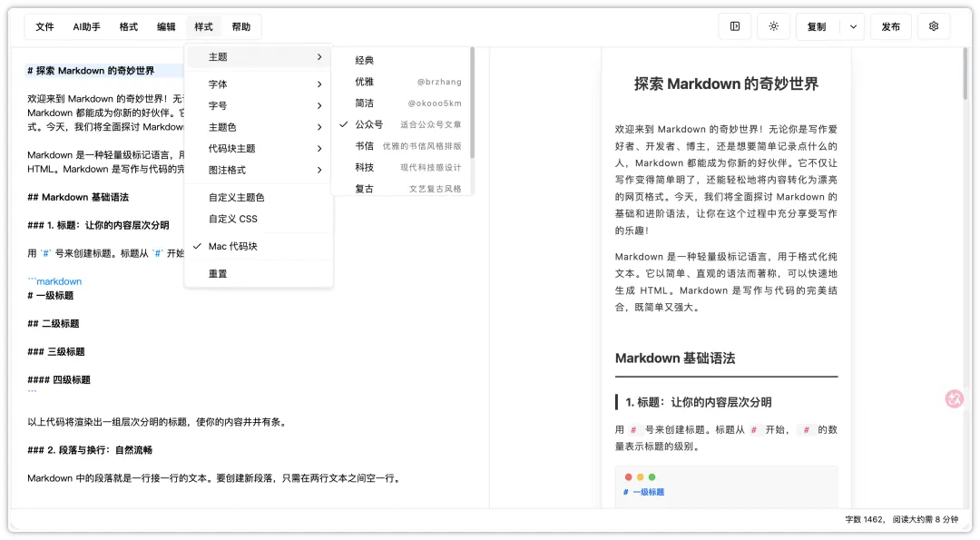The width and height of the screenshot is (980, 540).
Task: Expand the 字号 submenu
Action: (x=259, y=105)
